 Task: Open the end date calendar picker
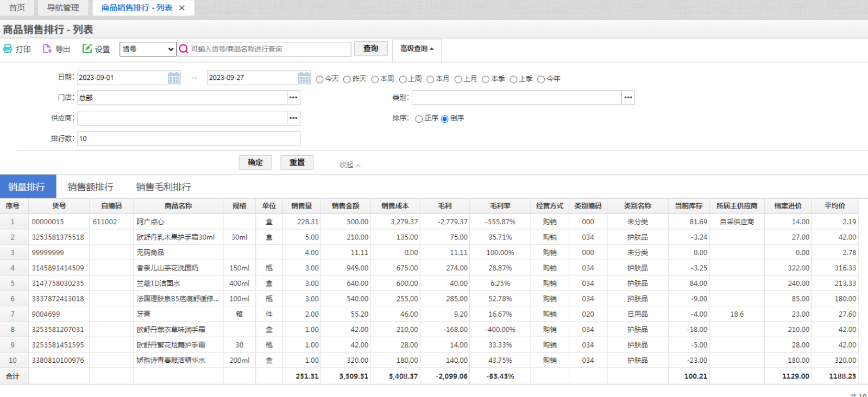pos(304,78)
